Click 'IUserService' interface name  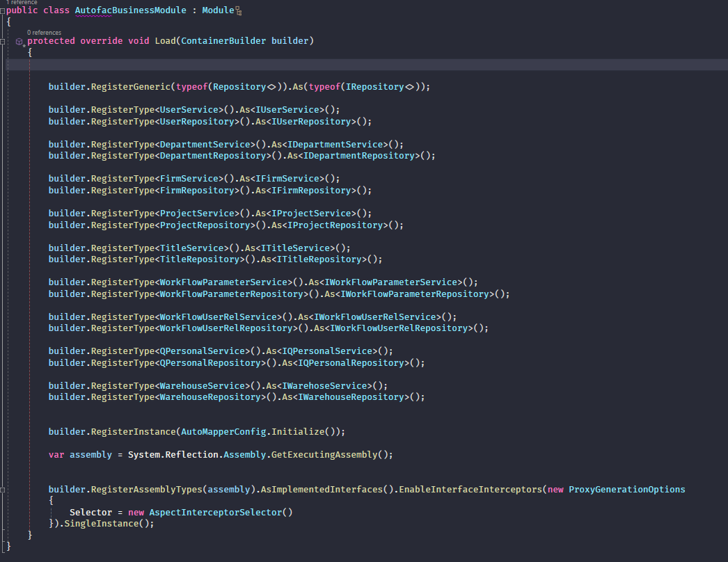pos(287,110)
